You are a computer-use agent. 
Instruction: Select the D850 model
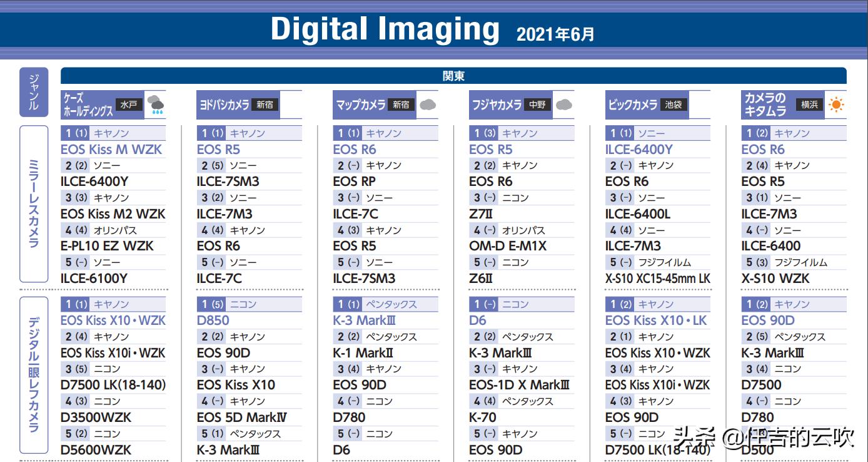point(213,321)
